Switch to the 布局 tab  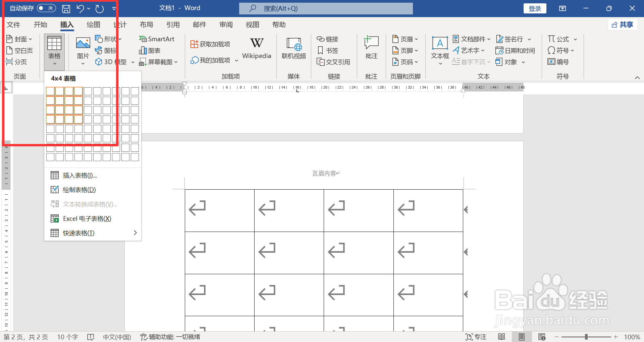[x=146, y=25]
